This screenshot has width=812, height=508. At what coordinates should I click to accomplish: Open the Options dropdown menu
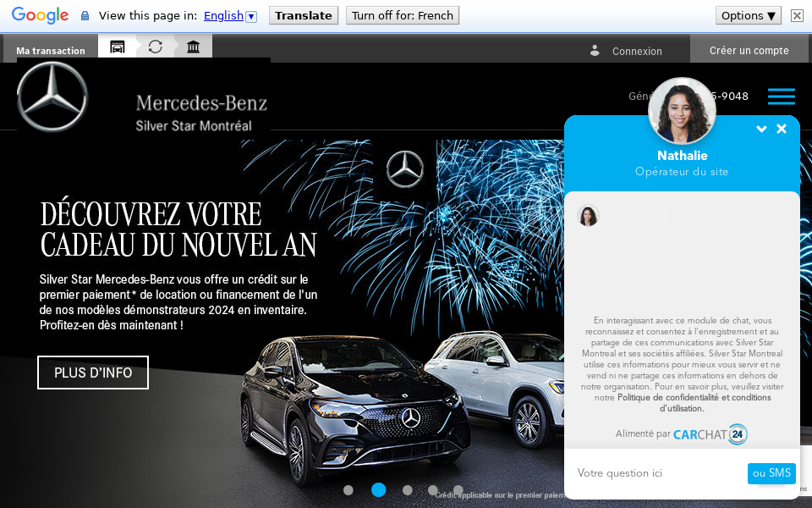pos(748,14)
